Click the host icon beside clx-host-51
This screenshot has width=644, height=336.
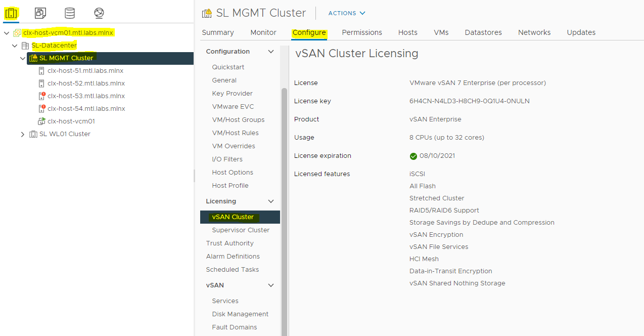tap(41, 71)
